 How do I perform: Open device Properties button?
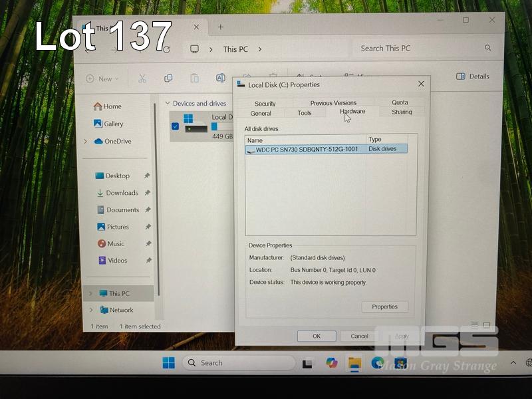click(x=385, y=307)
